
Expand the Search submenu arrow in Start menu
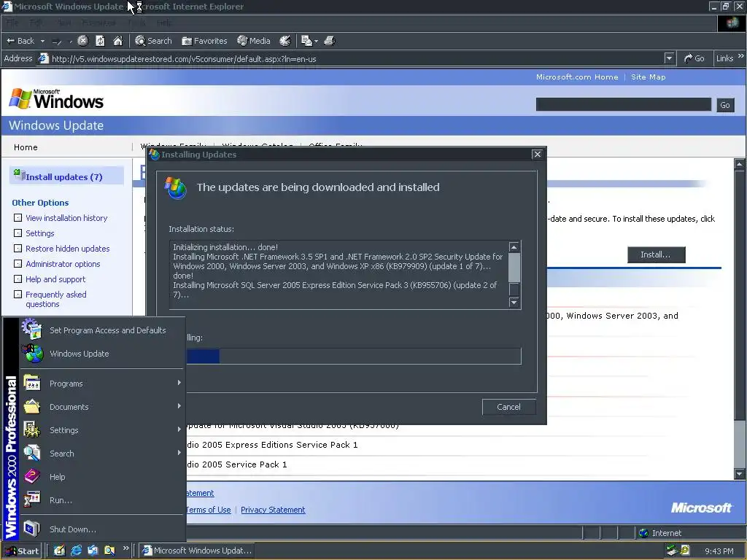pos(179,453)
